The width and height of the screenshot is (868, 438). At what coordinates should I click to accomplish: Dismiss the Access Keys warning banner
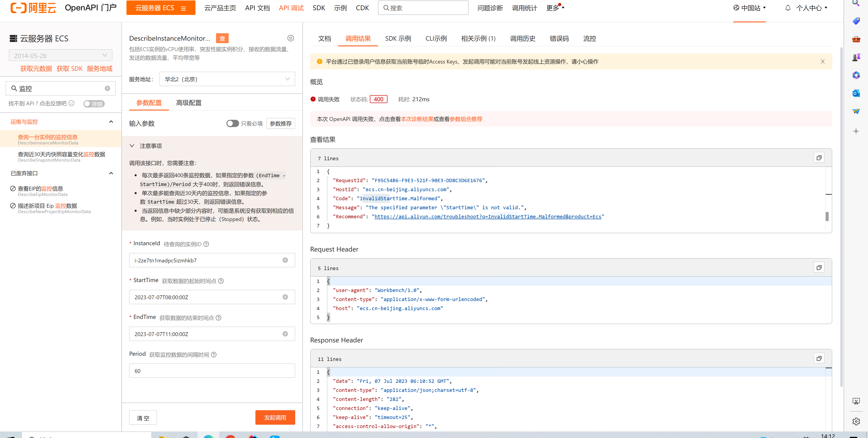(823, 62)
